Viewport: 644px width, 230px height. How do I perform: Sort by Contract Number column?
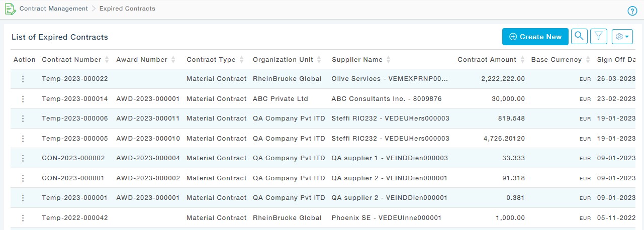coord(107,60)
